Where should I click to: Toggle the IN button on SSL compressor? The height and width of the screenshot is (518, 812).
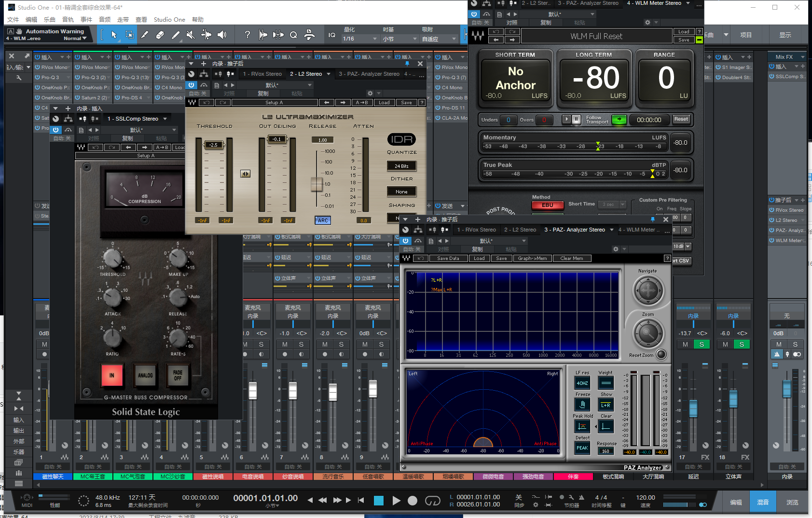tap(112, 375)
